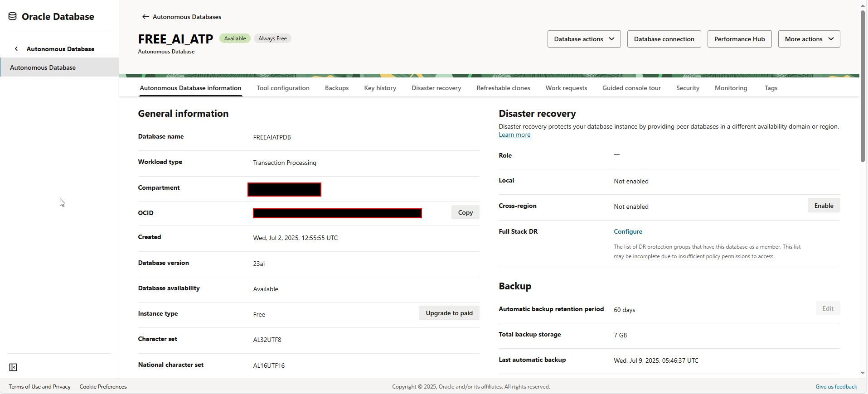Open the Learn more link under Disaster recovery
The image size is (868, 394).
[514, 135]
